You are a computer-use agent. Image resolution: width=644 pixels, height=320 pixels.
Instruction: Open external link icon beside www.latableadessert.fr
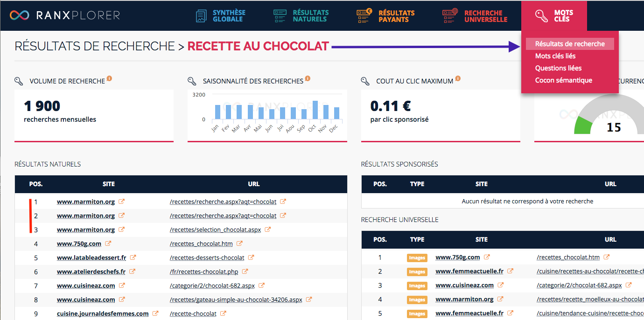[133, 257]
